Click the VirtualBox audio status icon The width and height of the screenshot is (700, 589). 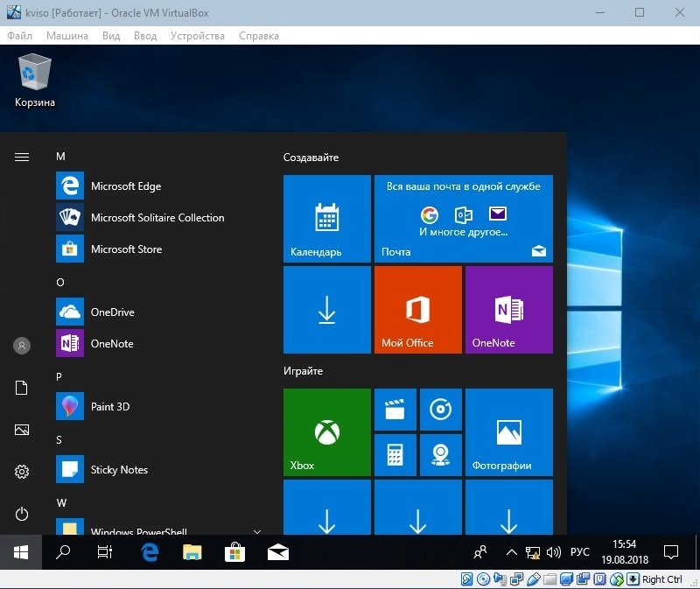coord(500,579)
